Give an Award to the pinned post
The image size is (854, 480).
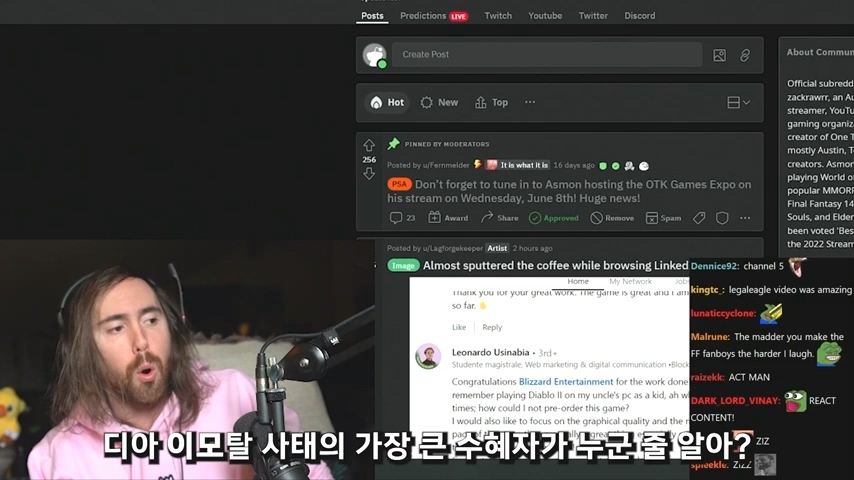pos(448,218)
